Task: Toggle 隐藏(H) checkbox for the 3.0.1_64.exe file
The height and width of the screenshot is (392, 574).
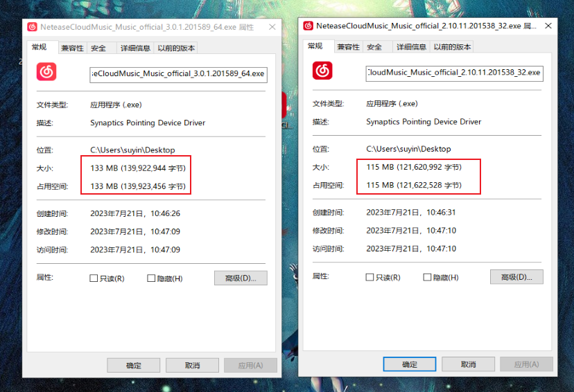Action: point(151,278)
